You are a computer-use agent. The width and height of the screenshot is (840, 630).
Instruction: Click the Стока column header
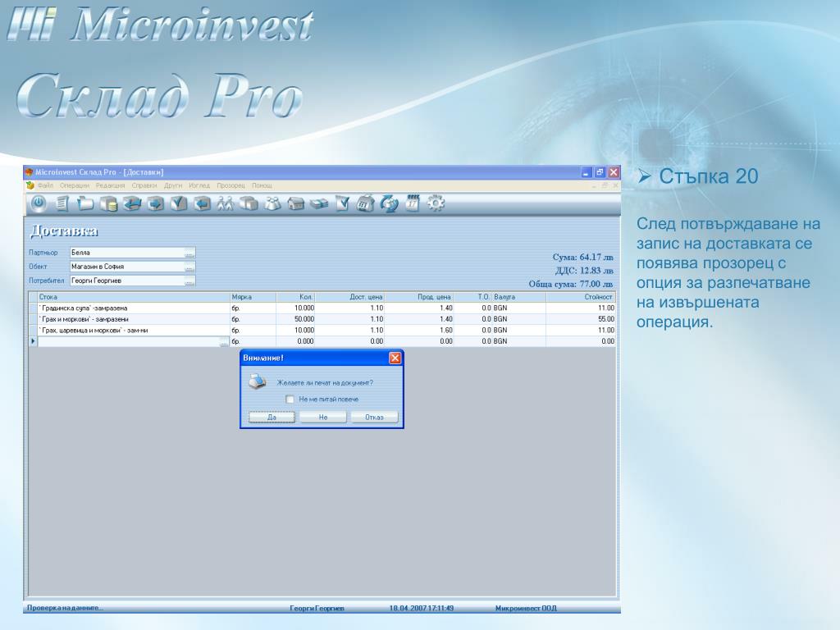(134, 297)
